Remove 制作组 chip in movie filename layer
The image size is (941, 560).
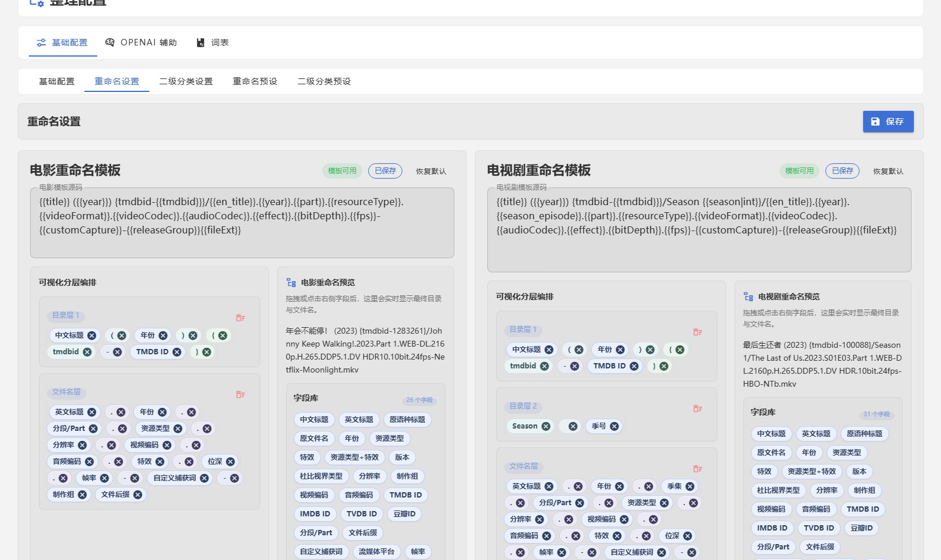point(82,495)
